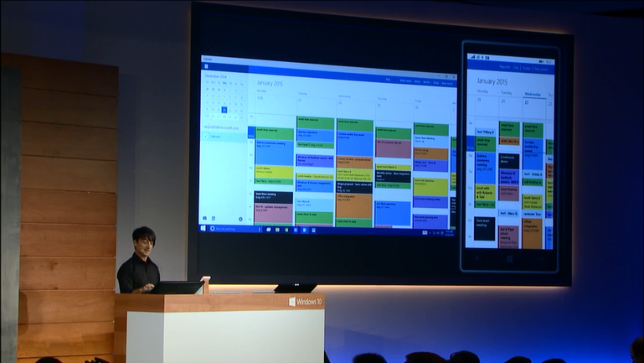644x363 pixels.
Task: Click the microsoft.com account email in sidebar
Action: click(221, 128)
